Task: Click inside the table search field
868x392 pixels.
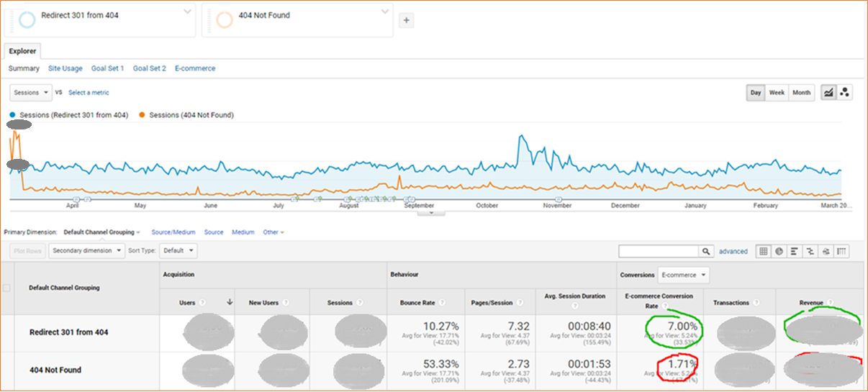Action: pos(659,251)
